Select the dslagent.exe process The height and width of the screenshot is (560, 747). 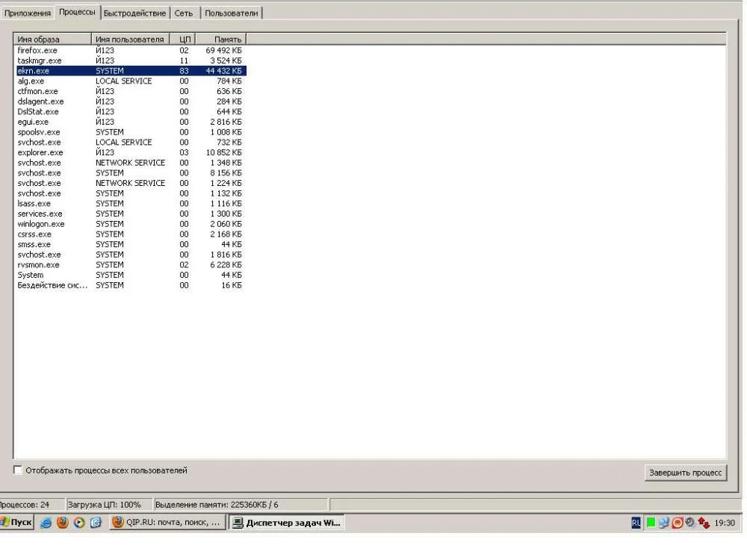point(131,102)
